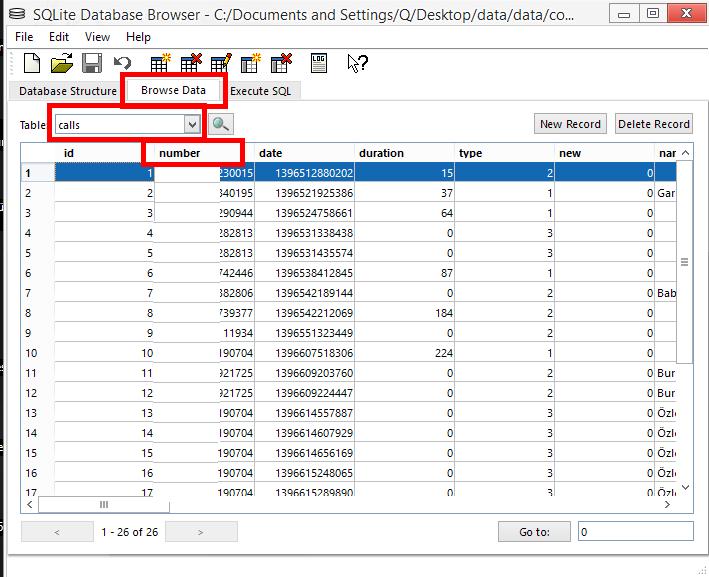Save changes with the floppy disk icon

click(92, 64)
